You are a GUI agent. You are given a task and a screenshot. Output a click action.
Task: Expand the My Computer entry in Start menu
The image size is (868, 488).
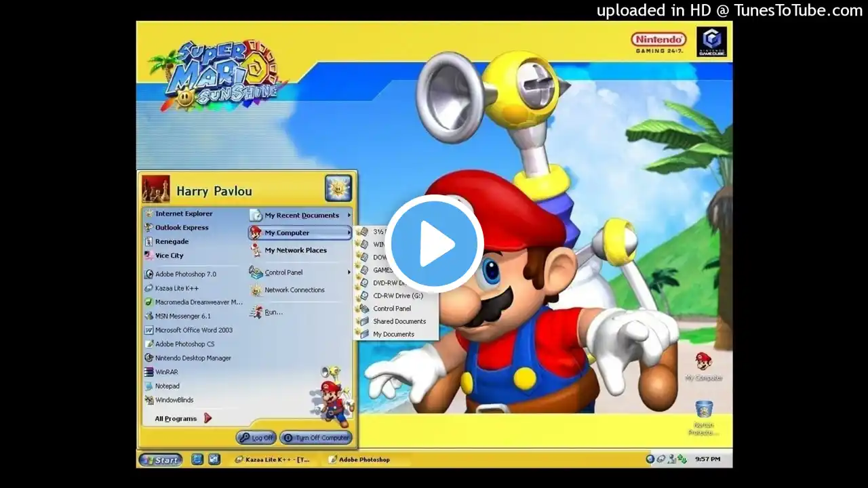(300, 232)
